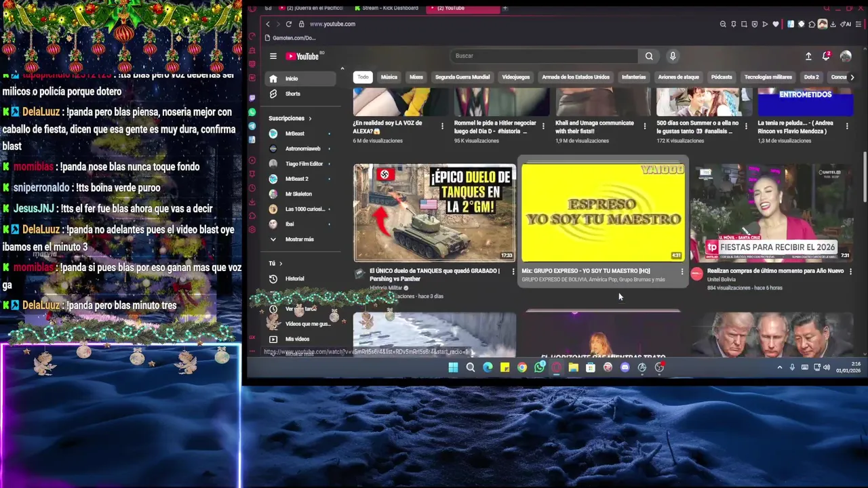Open a new browser tab with plus
Viewport: 868px width, 488px height.
[x=505, y=8]
